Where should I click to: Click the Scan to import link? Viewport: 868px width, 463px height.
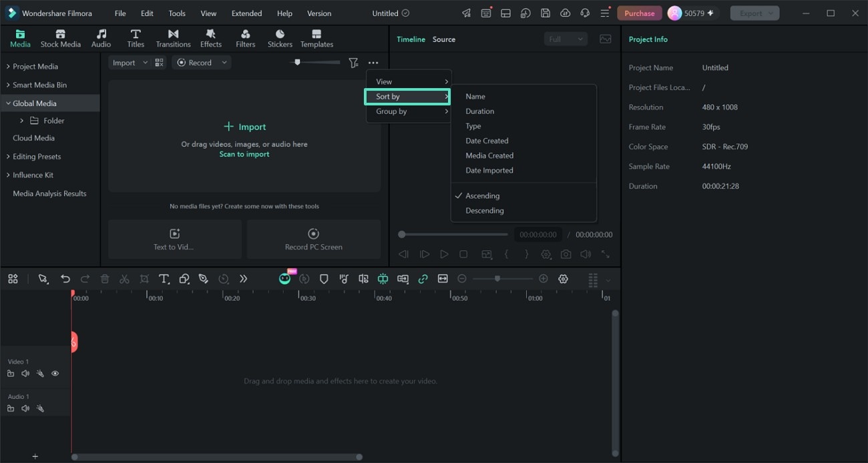point(244,154)
